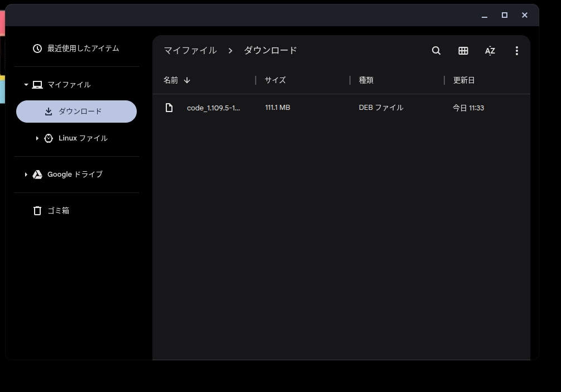Expand the Google ドライブ section
Screen dimensions: 561x392
coord(25,174)
